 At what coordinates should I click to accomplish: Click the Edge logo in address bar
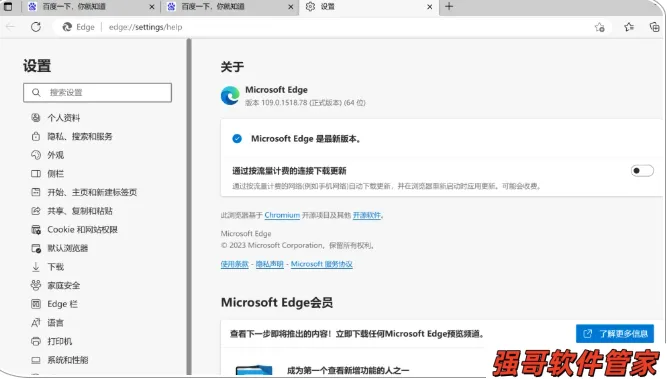pos(67,27)
